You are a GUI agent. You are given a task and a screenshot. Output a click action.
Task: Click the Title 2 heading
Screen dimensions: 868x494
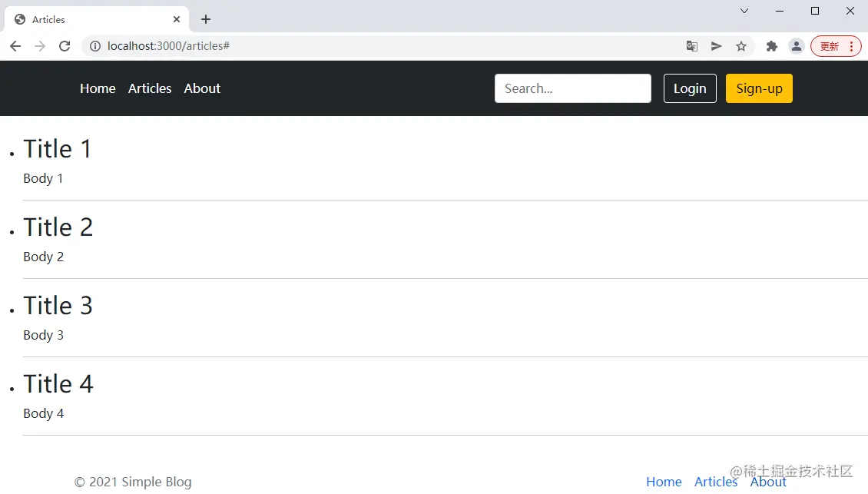point(58,227)
